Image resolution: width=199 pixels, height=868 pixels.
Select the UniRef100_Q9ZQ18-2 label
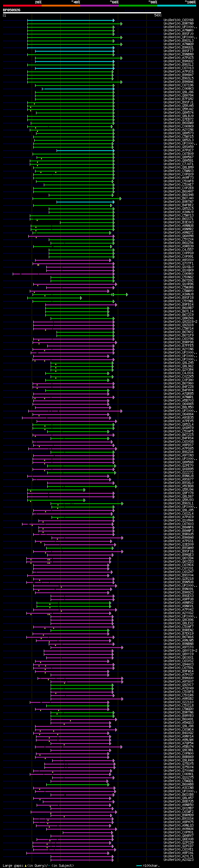tap(181, 322)
